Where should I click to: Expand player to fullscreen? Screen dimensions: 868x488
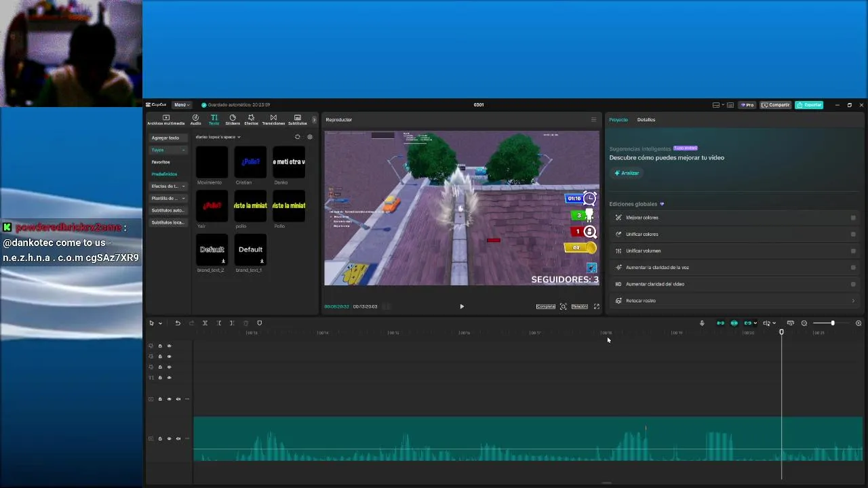click(x=597, y=306)
